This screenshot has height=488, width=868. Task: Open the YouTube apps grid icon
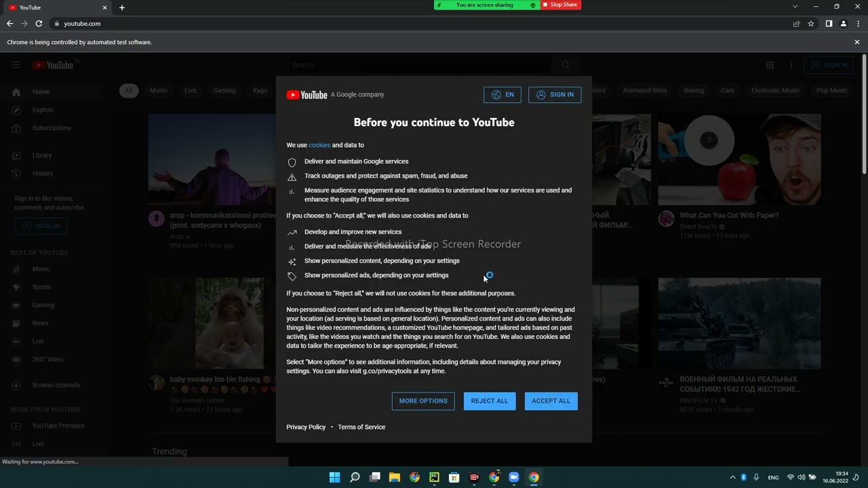pos(770,65)
